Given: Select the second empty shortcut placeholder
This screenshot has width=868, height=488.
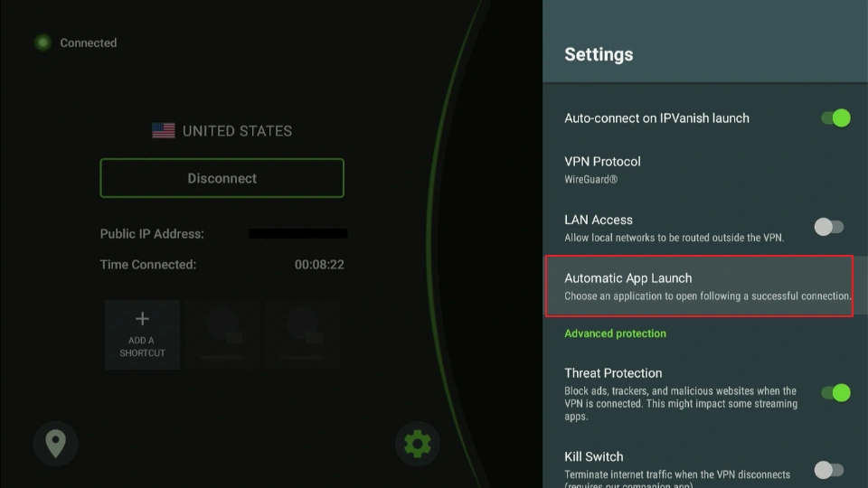Looking at the screenshot, I should [x=302, y=334].
